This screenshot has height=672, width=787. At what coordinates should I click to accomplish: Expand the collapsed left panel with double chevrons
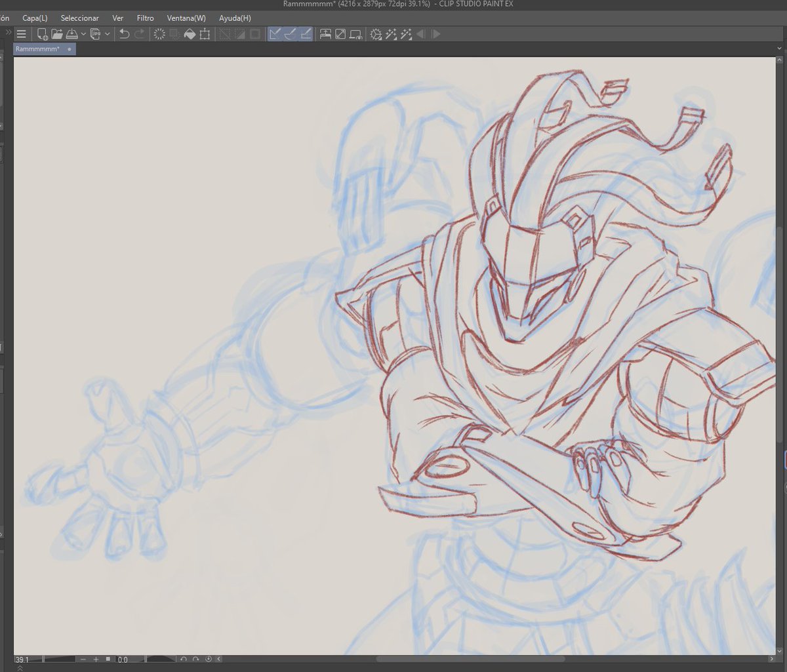[x=7, y=33]
